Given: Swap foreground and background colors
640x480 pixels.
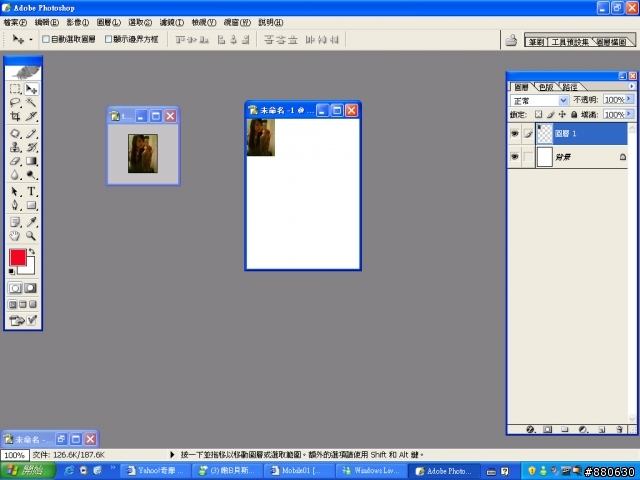Looking at the screenshot, I should 32,251.
